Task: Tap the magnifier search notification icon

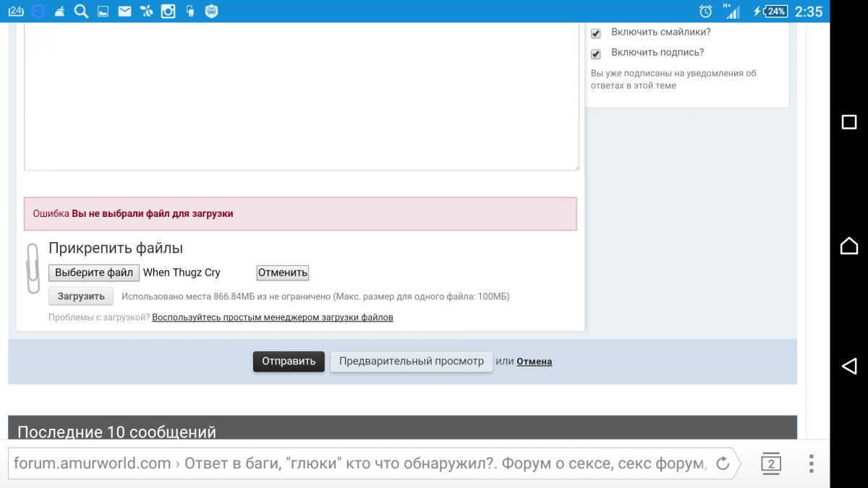Action: coord(82,11)
